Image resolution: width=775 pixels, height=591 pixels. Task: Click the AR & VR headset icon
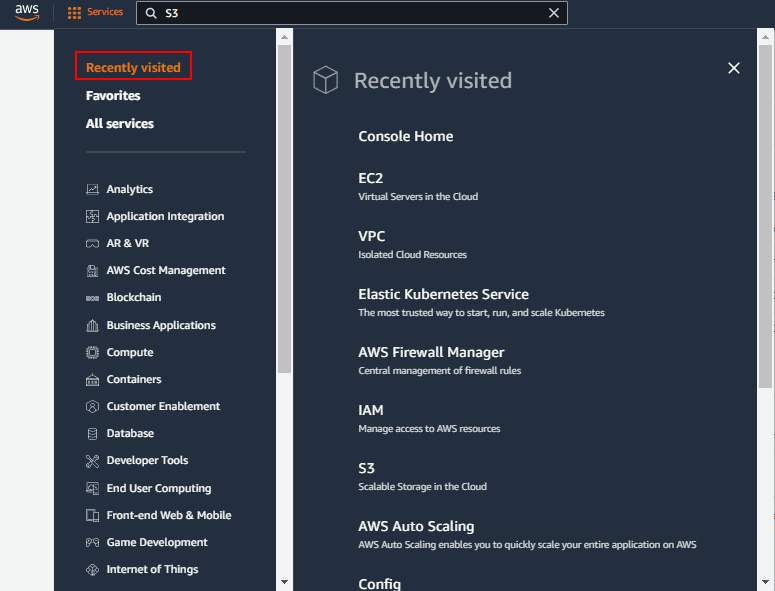tap(92, 244)
